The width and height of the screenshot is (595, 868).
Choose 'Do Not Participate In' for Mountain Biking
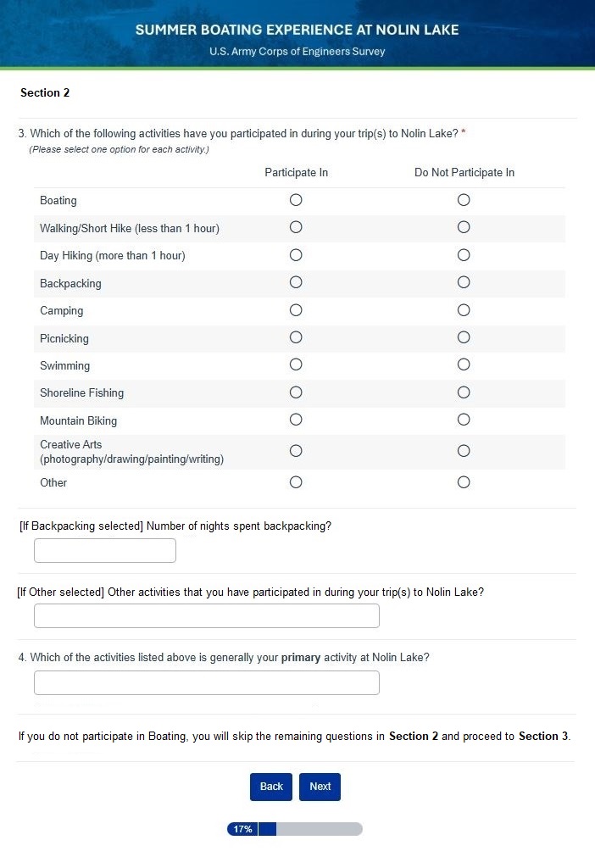point(464,420)
